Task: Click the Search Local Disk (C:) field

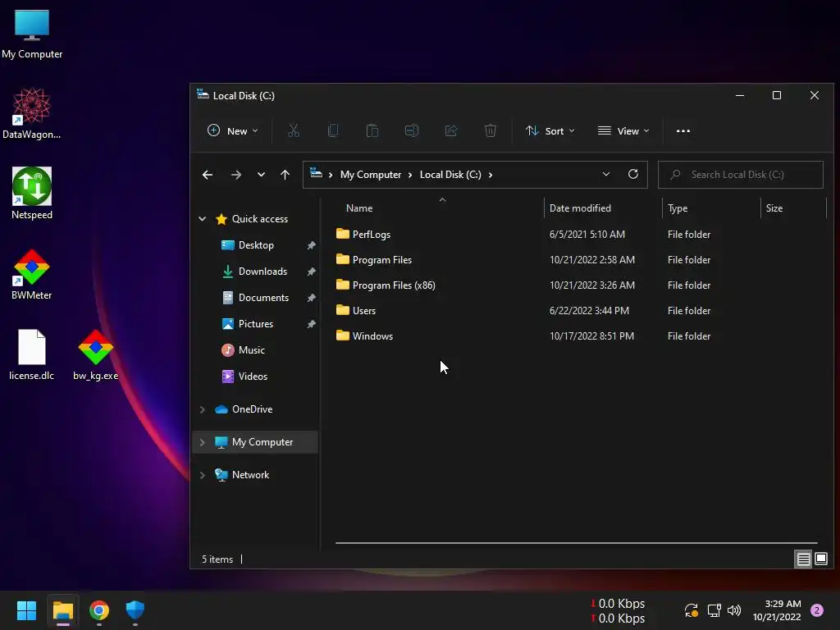Action: [741, 175]
